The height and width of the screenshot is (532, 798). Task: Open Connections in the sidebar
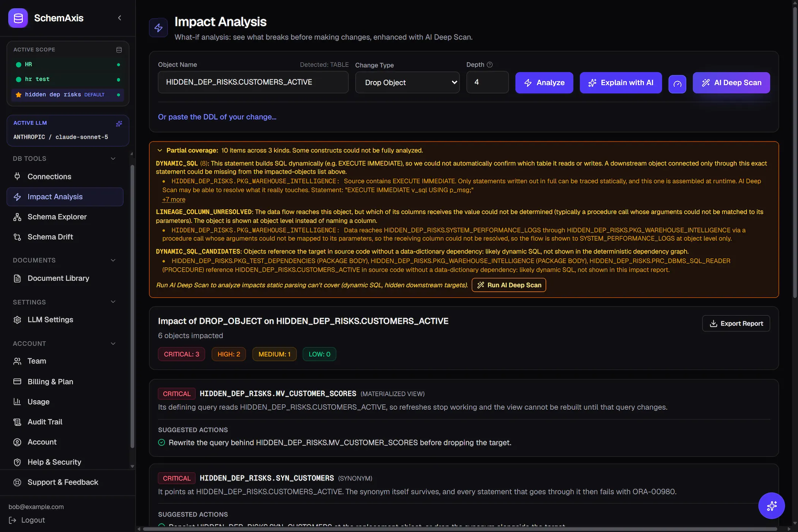coord(65,176)
